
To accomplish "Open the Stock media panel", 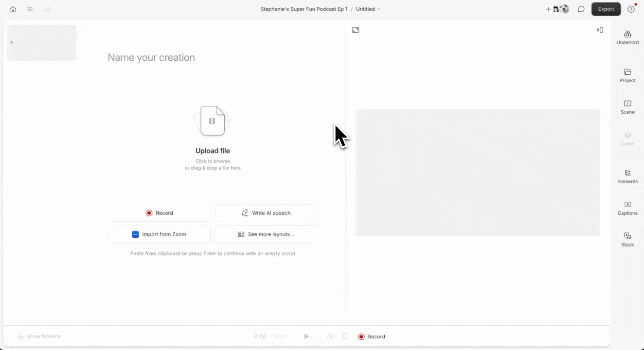I will click(627, 240).
